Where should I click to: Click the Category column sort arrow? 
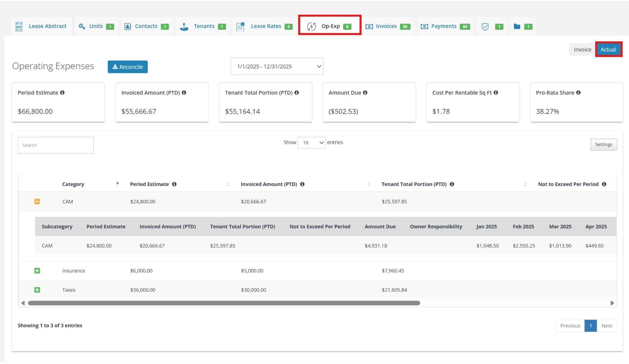click(x=117, y=184)
